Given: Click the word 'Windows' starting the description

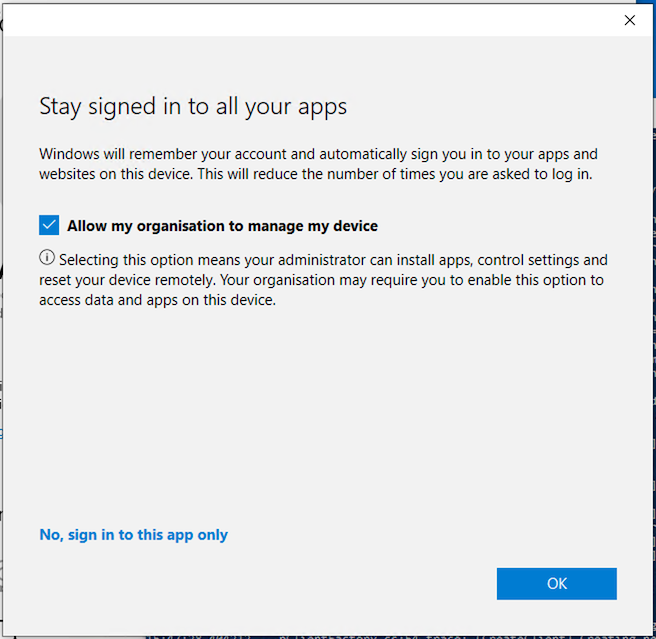Looking at the screenshot, I should tap(70, 154).
